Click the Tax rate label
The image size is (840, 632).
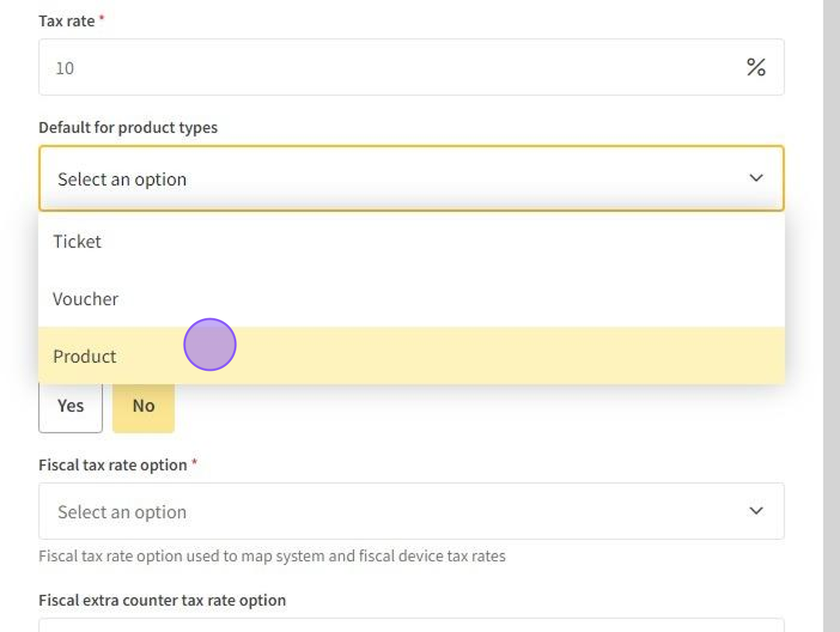pos(67,21)
